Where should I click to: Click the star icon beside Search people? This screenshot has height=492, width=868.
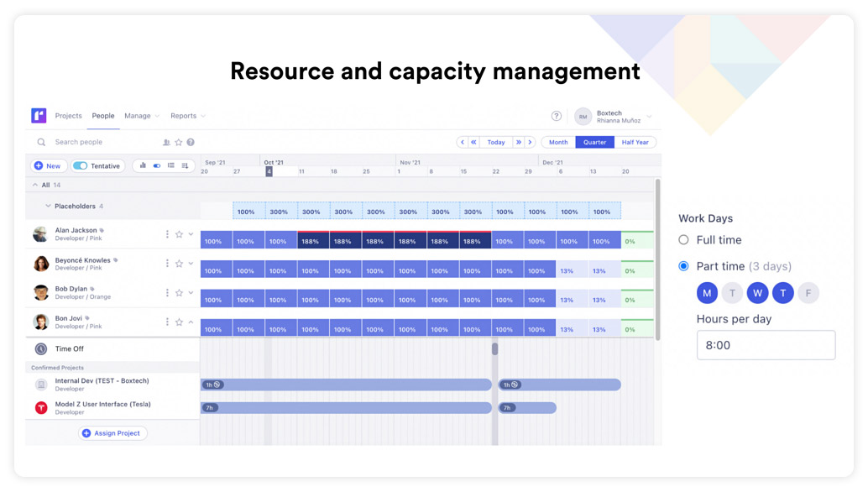[x=178, y=143]
